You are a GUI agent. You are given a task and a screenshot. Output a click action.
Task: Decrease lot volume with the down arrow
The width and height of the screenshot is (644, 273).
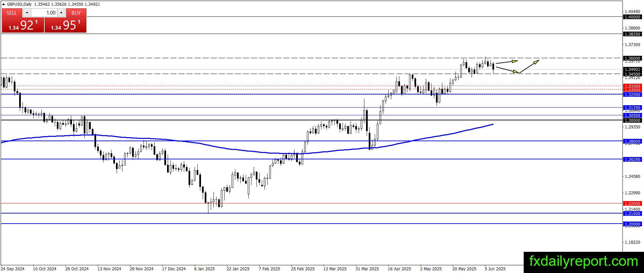click(x=27, y=13)
